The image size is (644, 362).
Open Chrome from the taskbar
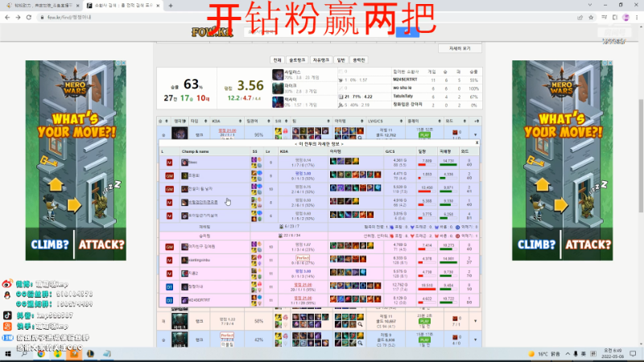pos(41,354)
